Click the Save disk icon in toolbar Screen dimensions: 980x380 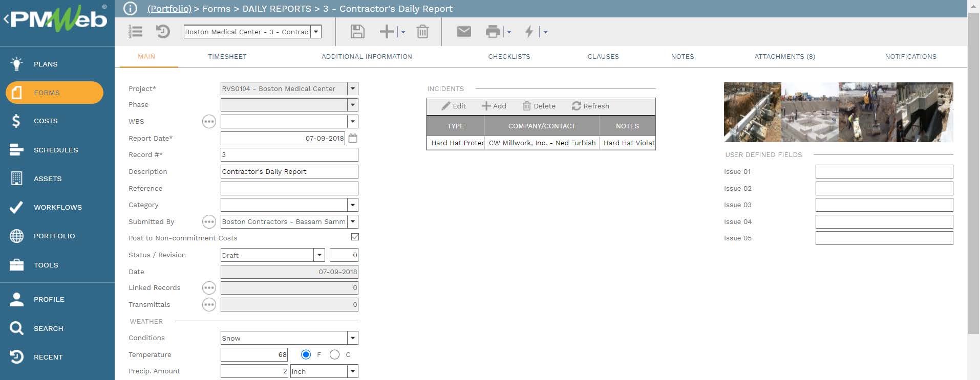[x=357, y=32]
